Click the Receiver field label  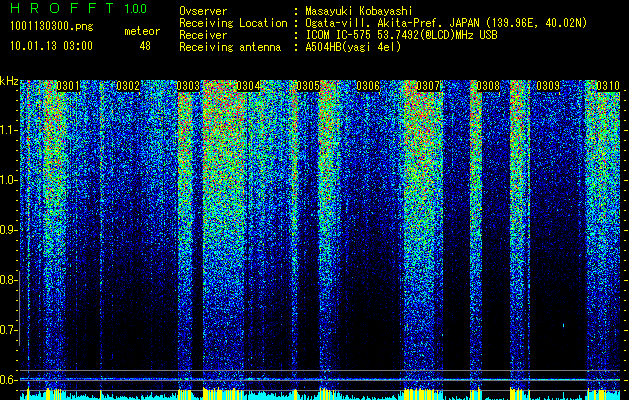tap(203, 35)
